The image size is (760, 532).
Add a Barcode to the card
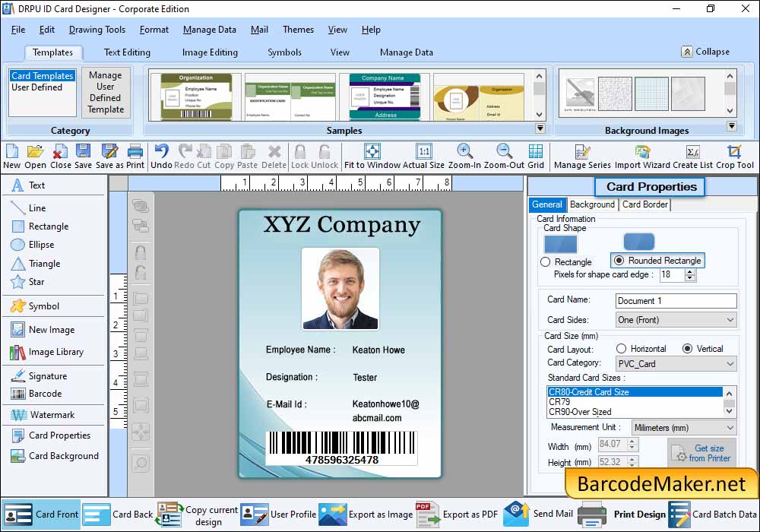pos(36,394)
